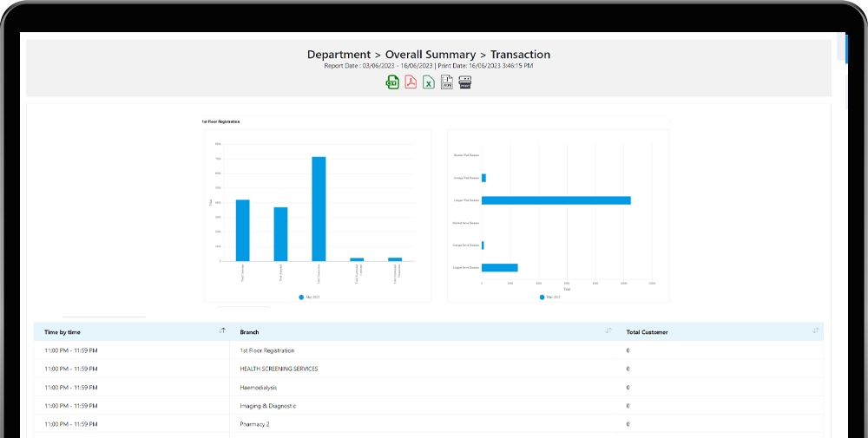Image resolution: width=868 pixels, height=438 pixels.
Task: Toggle May 2023 legend in vertical bar chart
Action: click(x=308, y=297)
